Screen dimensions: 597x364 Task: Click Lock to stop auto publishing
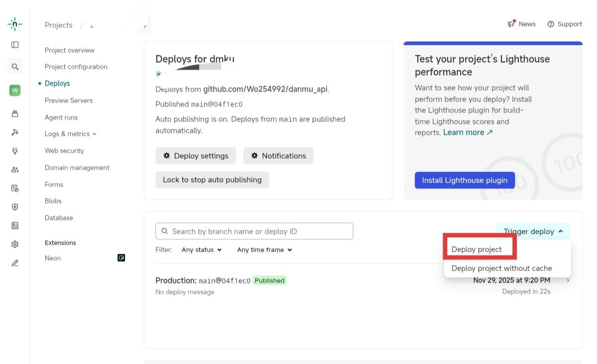pyautogui.click(x=212, y=180)
